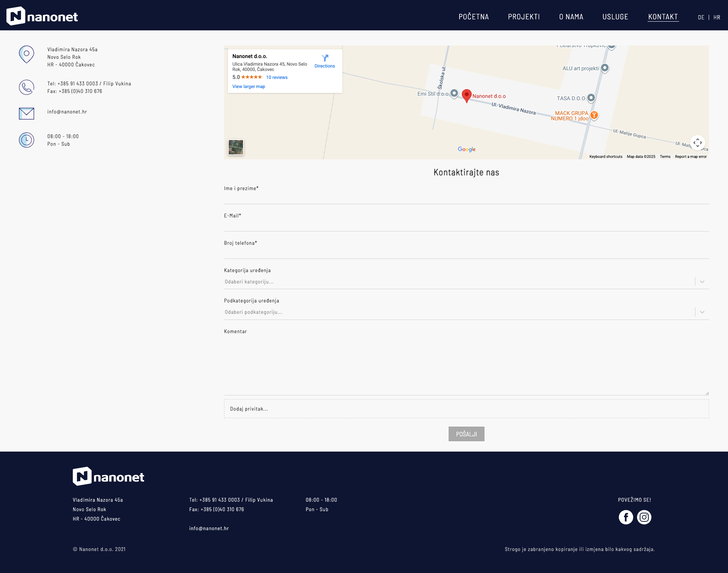Open the 10 reviews link on map card
The width and height of the screenshot is (728, 573).
tap(277, 77)
